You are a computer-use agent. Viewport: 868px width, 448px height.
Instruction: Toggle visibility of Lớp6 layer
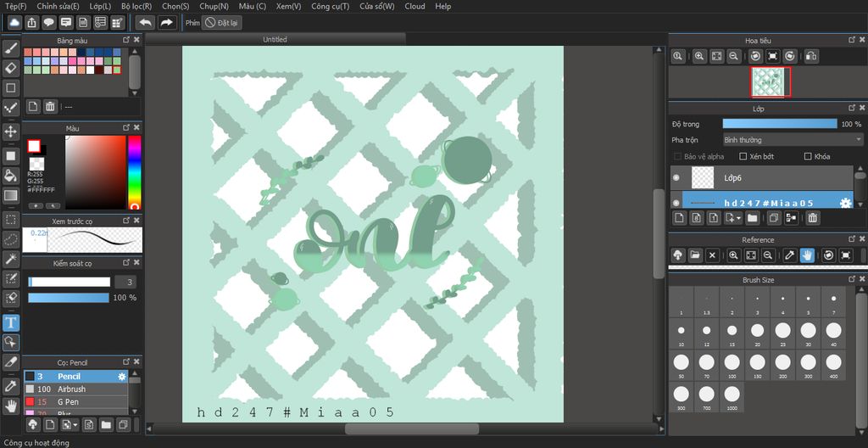coord(676,178)
